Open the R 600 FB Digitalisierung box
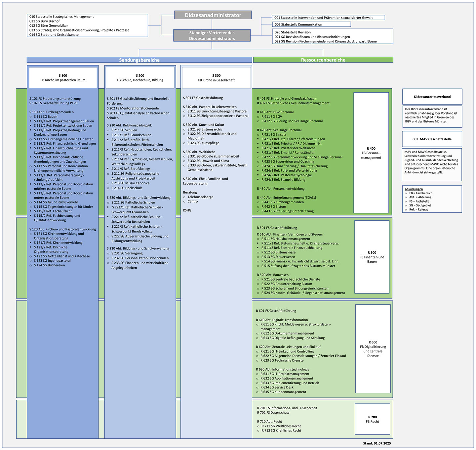Screen dimensions: 476x450 click(x=373, y=349)
